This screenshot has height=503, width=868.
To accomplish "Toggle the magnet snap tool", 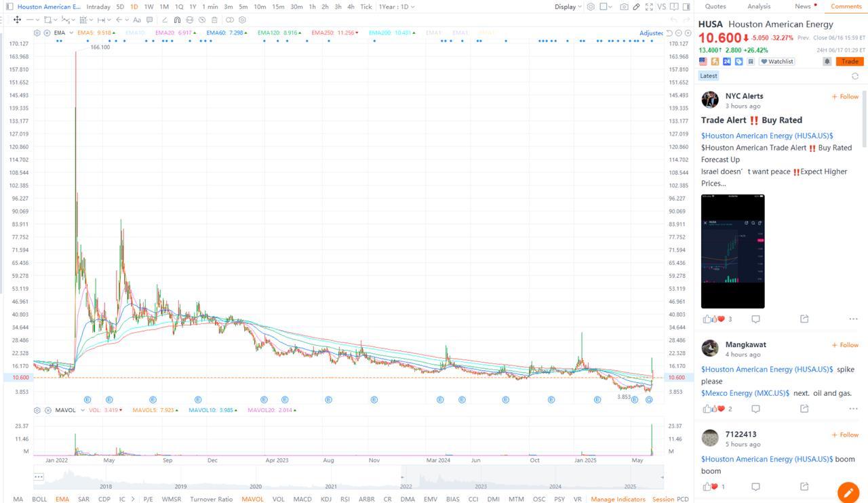I will coord(177,20).
